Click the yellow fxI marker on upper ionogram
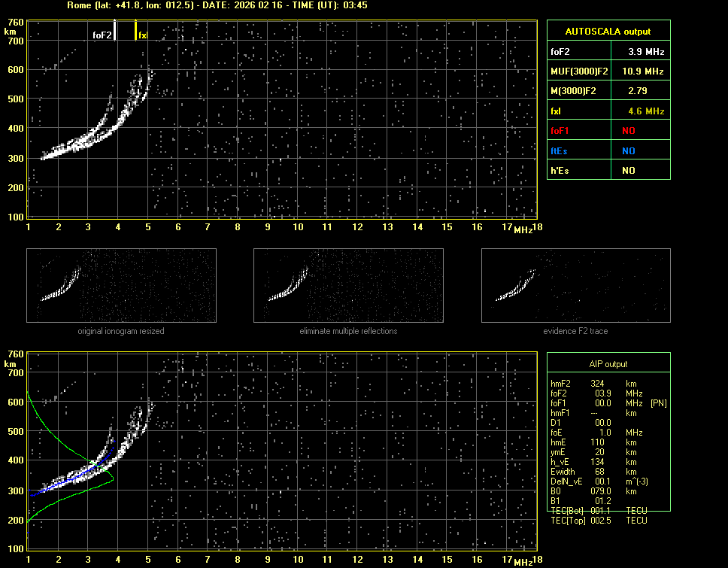The image size is (728, 568). click(135, 31)
